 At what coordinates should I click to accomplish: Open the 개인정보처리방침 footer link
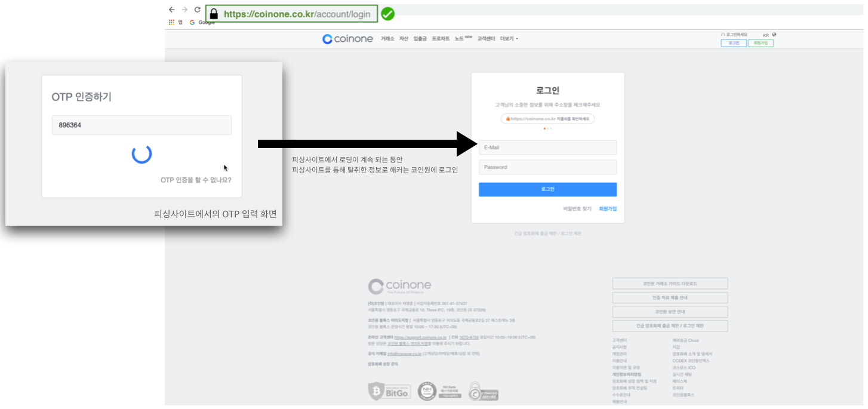click(626, 374)
